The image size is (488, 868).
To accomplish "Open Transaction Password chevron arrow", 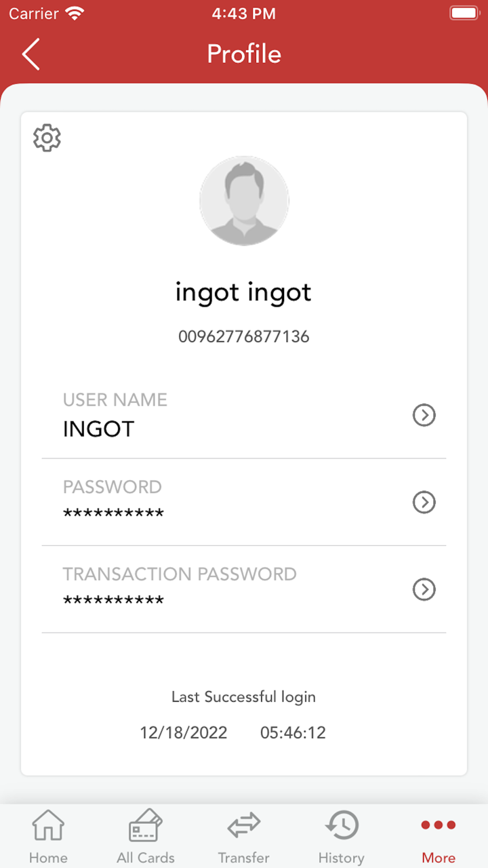I will pos(424,589).
